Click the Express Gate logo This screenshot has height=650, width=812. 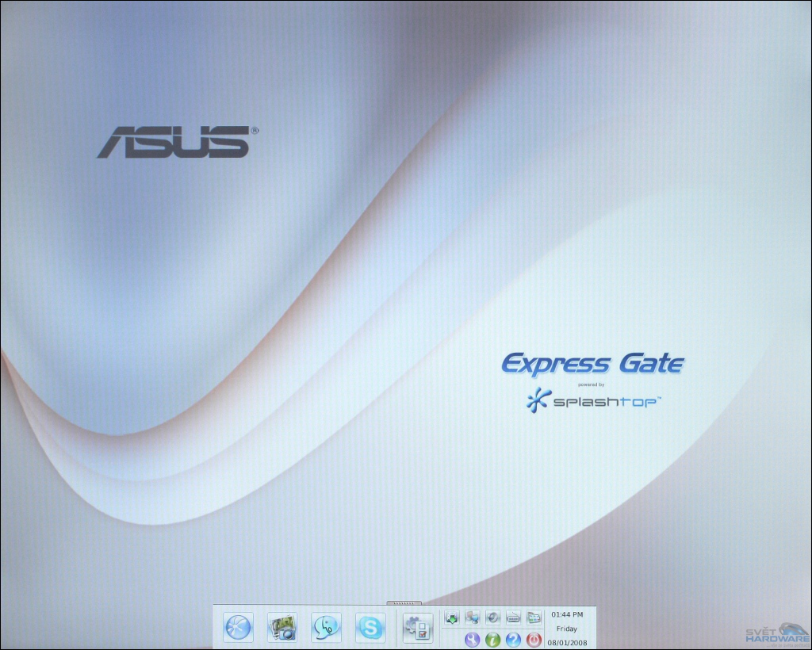(592, 365)
